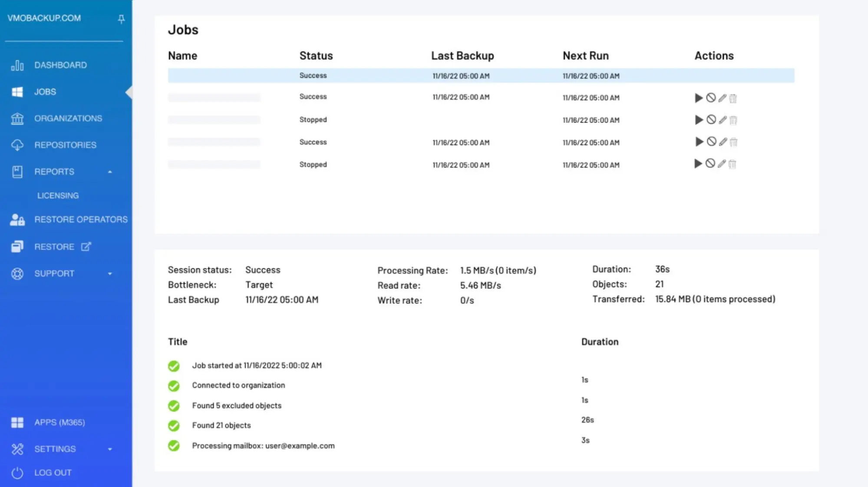Screen dimensions: 868x487
Task: Select the 'Job started at 11/16/2022 5:00:02 AM' entry
Action: [x=257, y=365]
